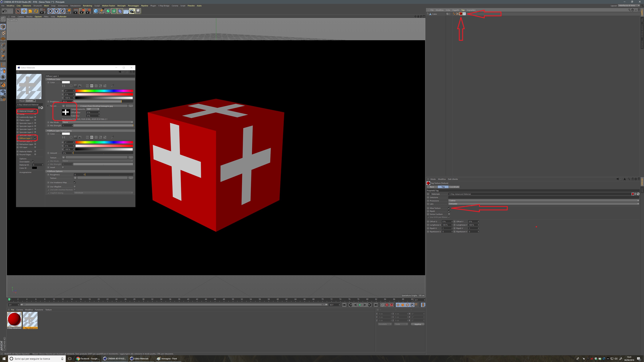Toggle the Y axis lock
The height and width of the screenshot is (362, 644).
click(56, 11)
